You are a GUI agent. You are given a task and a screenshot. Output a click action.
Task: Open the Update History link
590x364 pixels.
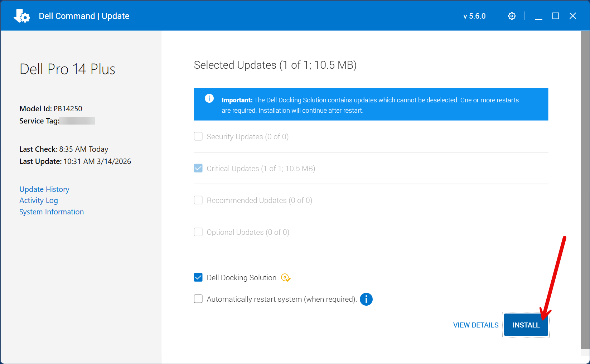click(x=44, y=189)
